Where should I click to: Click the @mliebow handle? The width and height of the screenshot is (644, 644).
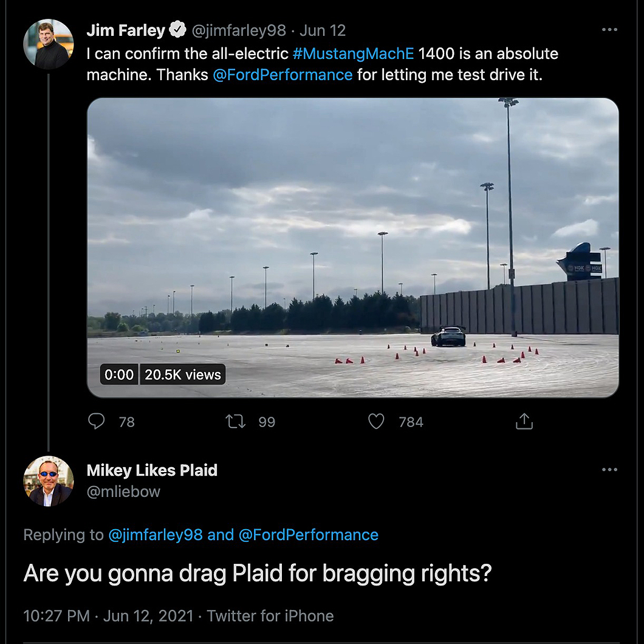(x=123, y=492)
